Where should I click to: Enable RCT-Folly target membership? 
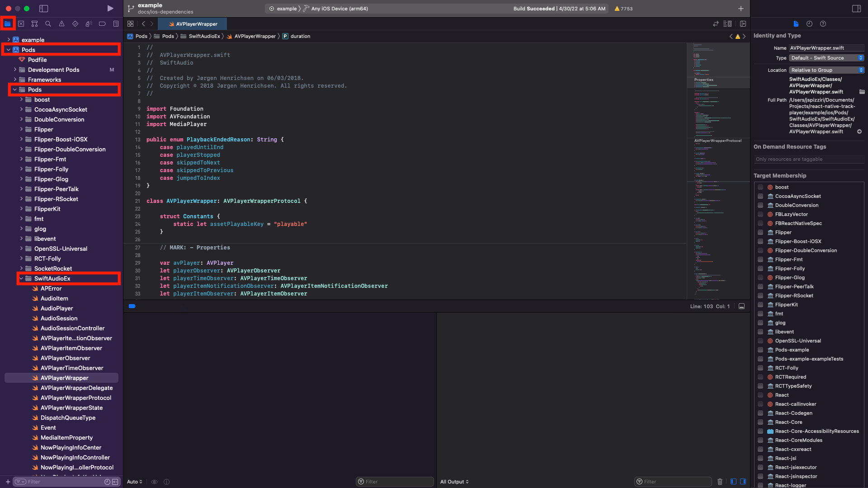click(x=760, y=368)
